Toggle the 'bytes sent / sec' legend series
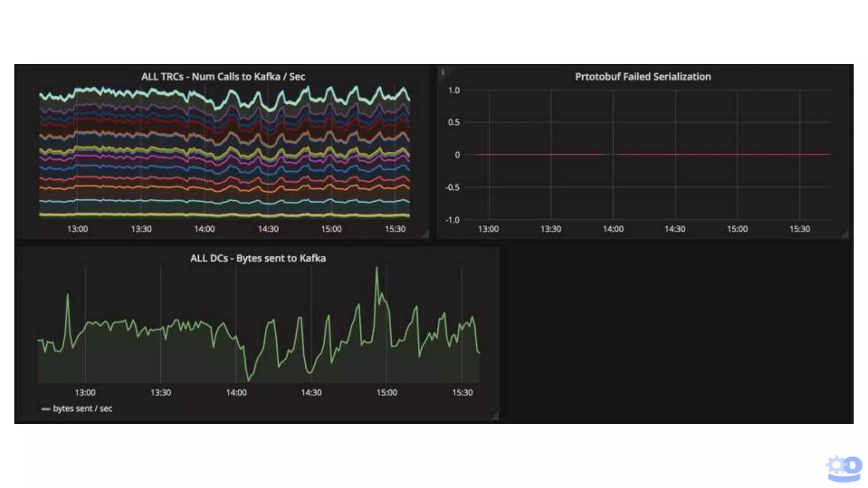Viewport: 868px width, 488px height. tap(83, 409)
